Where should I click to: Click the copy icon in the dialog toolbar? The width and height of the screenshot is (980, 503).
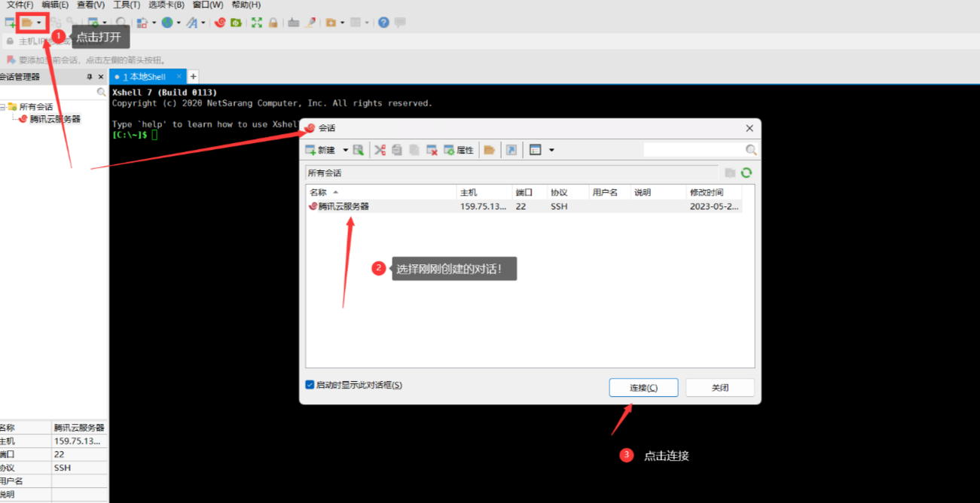[397, 150]
